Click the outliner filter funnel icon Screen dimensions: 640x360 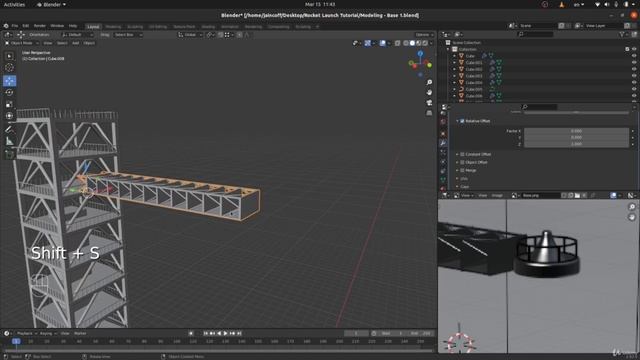click(622, 35)
